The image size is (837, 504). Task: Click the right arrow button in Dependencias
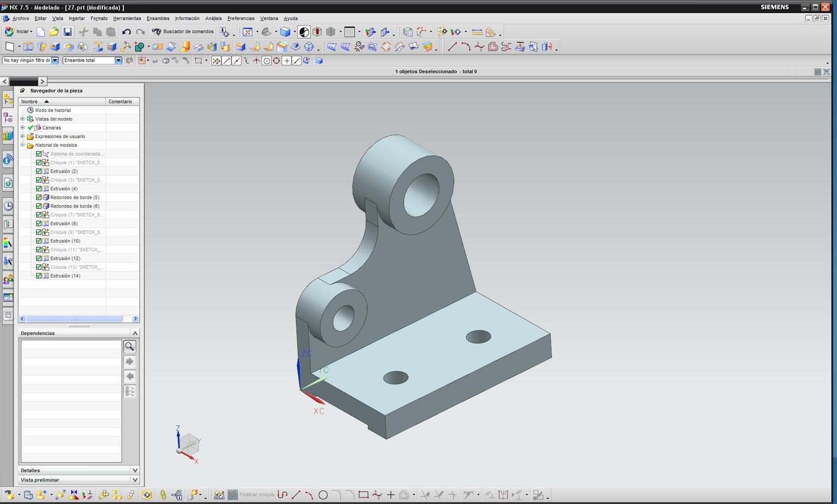[x=130, y=361]
